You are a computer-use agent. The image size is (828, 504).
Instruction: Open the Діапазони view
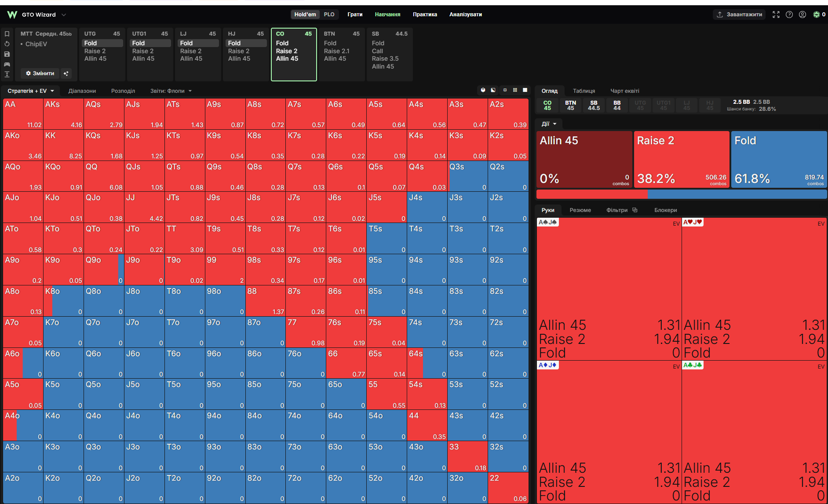pos(82,91)
